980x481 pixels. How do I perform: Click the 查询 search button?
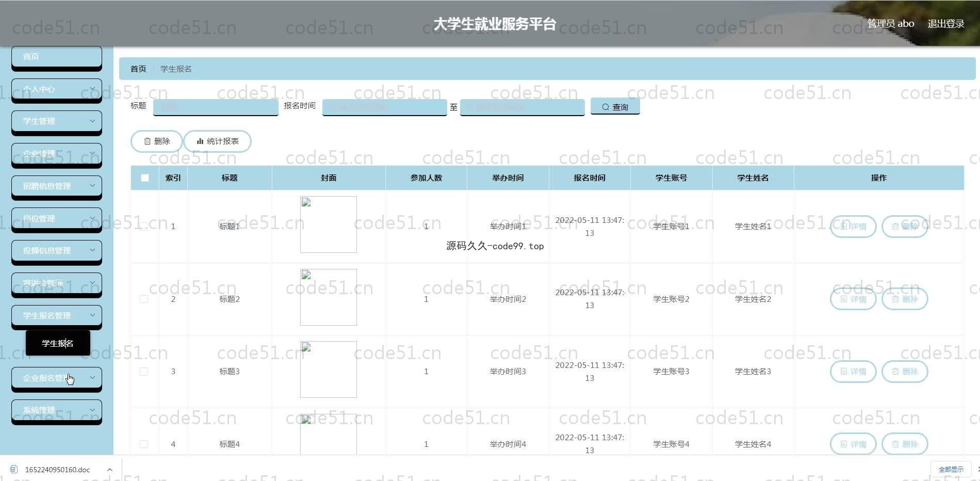(x=615, y=106)
